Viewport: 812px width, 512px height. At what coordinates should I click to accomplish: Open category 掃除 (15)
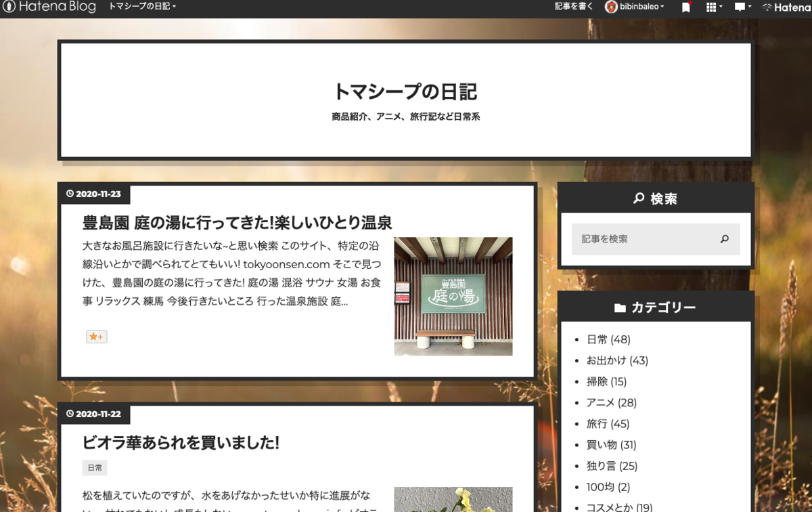(606, 381)
